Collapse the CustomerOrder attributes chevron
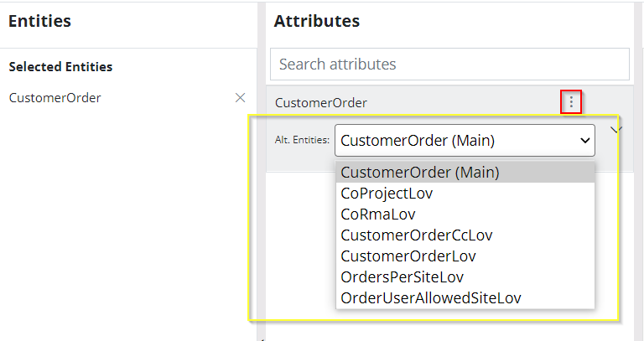This screenshot has width=644, height=341. coord(616,129)
